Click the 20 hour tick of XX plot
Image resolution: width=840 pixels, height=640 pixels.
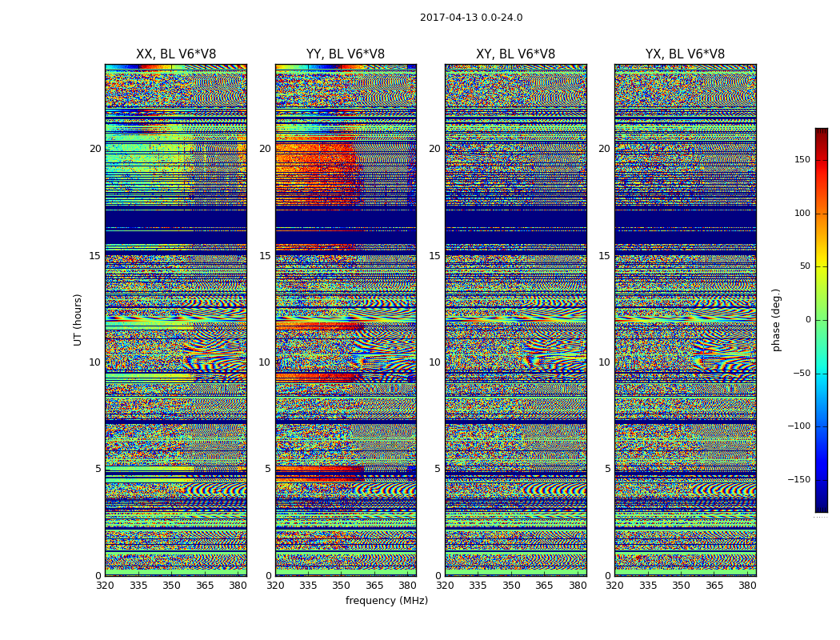pos(95,149)
